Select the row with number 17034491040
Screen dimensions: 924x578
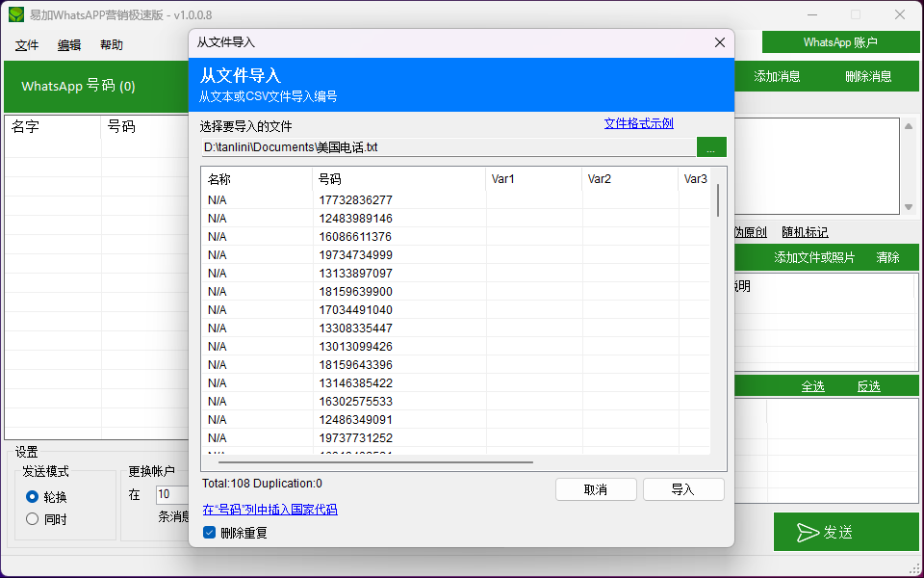[x=456, y=309]
